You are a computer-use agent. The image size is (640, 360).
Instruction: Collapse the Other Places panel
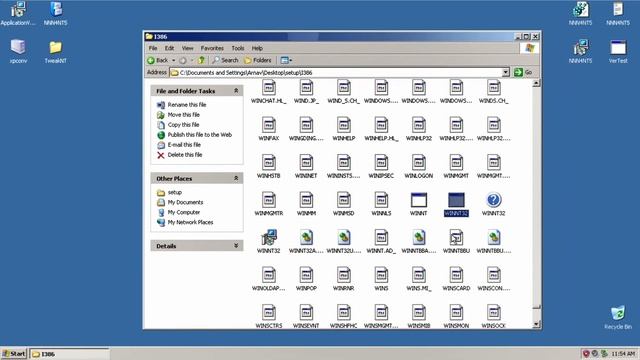236,178
